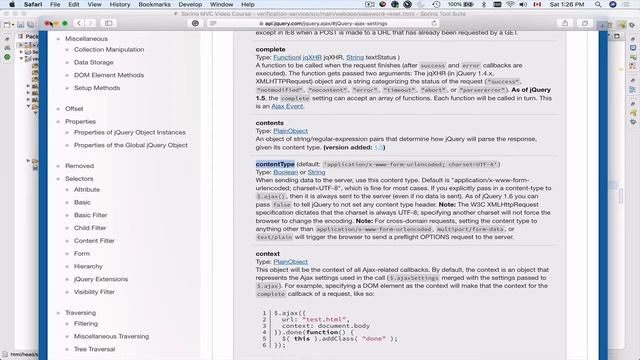Click the Canadian flag input source icon
640x360 pixels.
coord(537,4)
